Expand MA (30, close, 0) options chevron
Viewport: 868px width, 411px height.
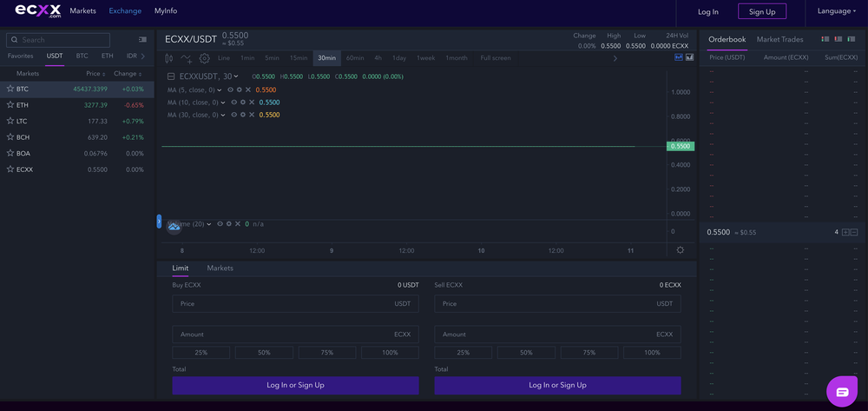tap(223, 115)
